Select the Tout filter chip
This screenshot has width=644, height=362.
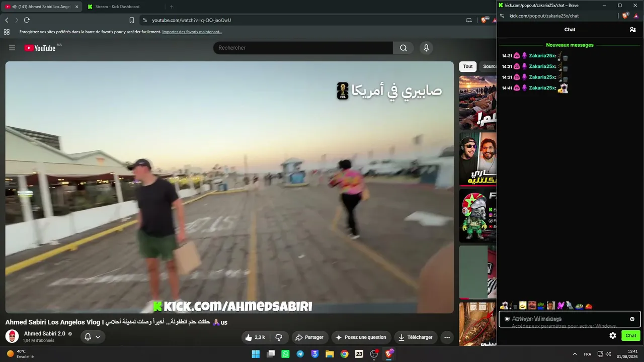point(468,66)
